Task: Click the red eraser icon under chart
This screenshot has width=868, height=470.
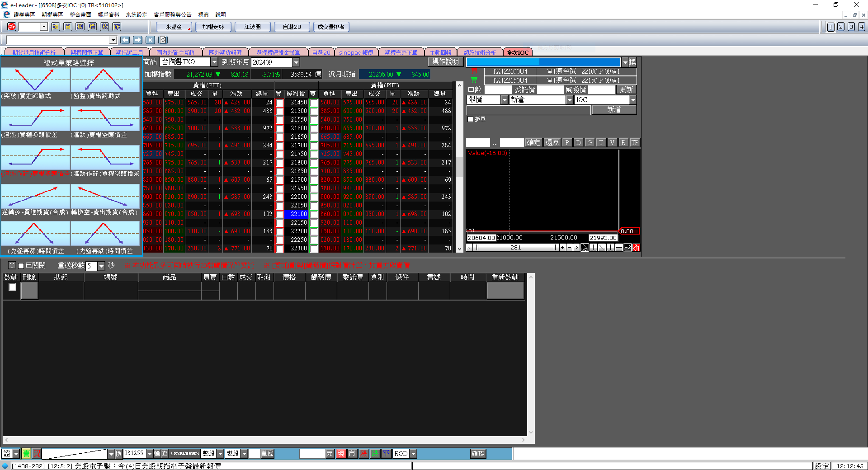Action: [636, 248]
